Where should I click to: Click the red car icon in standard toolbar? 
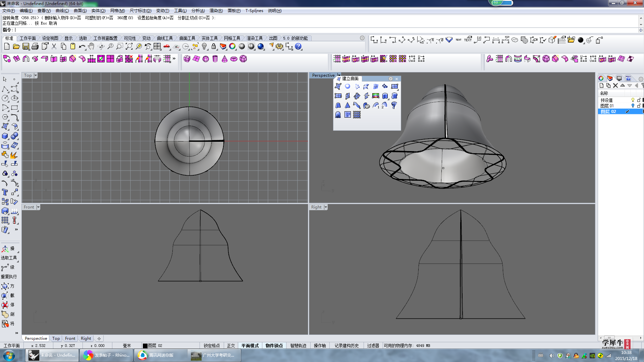[x=166, y=47]
